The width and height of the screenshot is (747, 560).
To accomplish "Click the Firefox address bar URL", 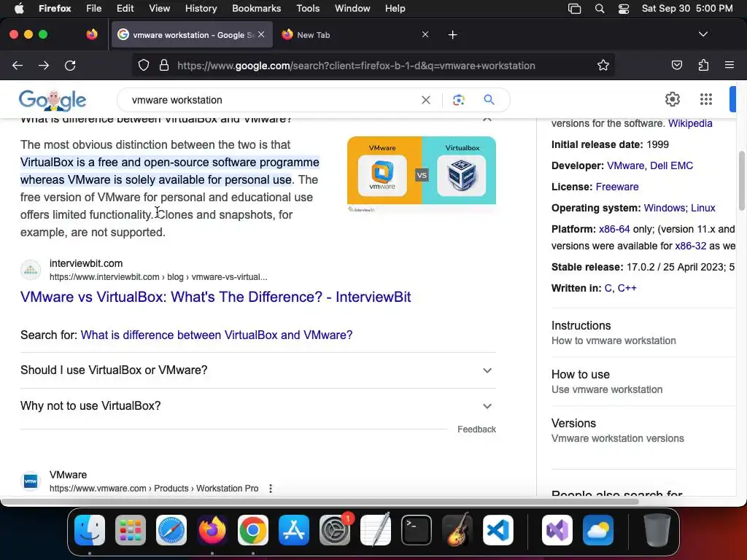I will tap(356, 66).
